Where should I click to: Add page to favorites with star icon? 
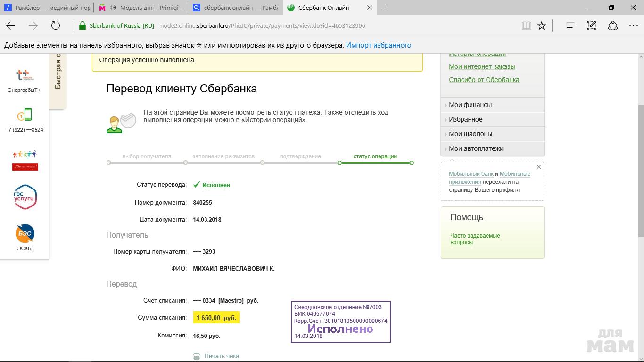542,26
